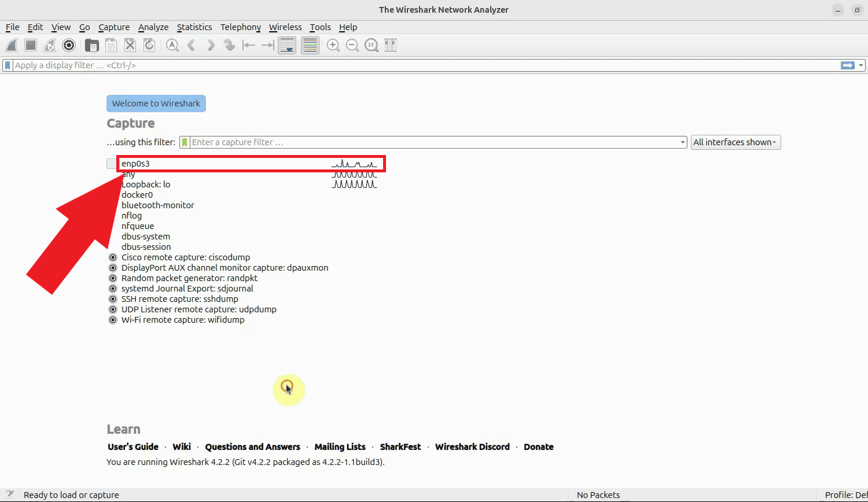868x502 pixels.
Task: Open display filter history dropdown
Action: coord(861,65)
